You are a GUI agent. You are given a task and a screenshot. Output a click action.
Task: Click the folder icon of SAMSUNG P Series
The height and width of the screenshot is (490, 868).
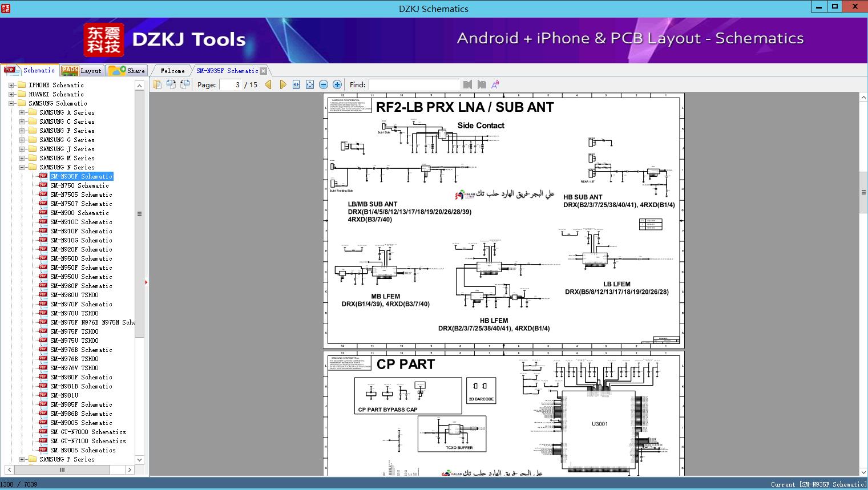click(x=33, y=459)
